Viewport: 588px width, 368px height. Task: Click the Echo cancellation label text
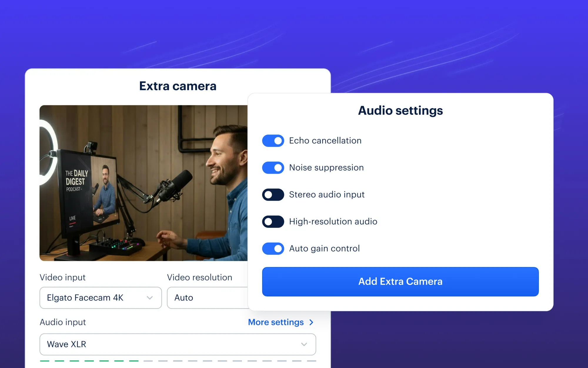(325, 141)
